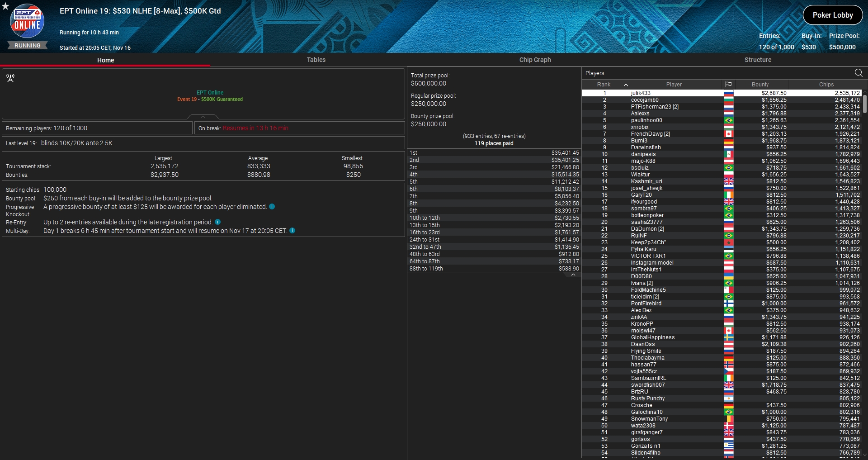This screenshot has height=460, width=868.
Task: Select player row DaanOss
Action: [722, 344]
